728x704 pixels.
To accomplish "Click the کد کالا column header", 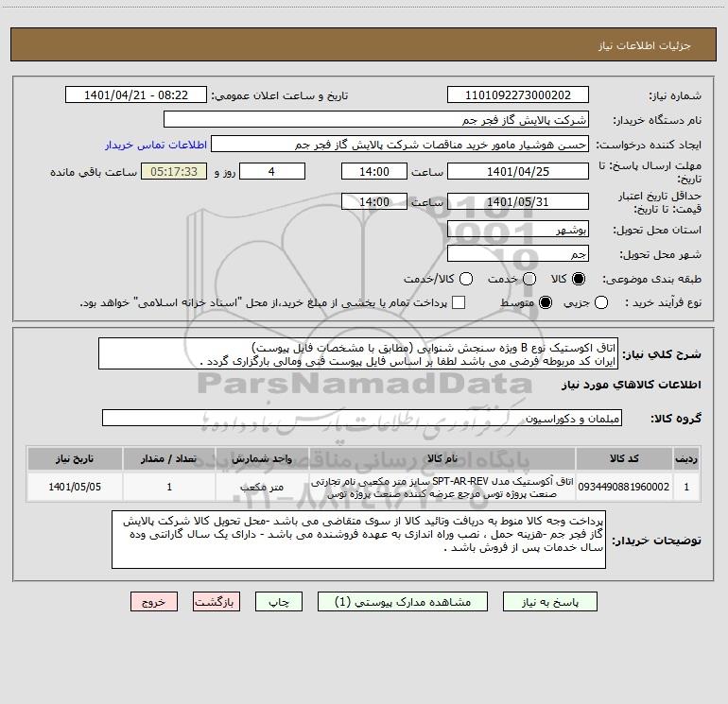I will point(624,458).
